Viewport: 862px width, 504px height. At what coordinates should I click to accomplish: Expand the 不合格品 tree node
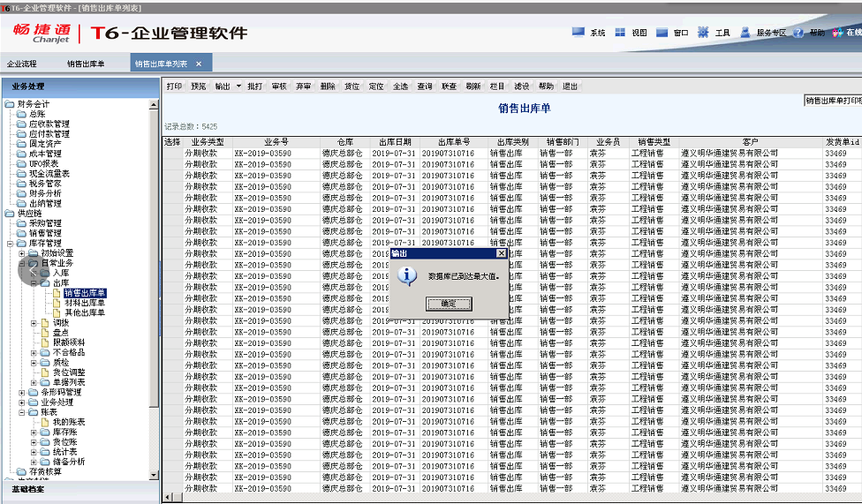34,353
